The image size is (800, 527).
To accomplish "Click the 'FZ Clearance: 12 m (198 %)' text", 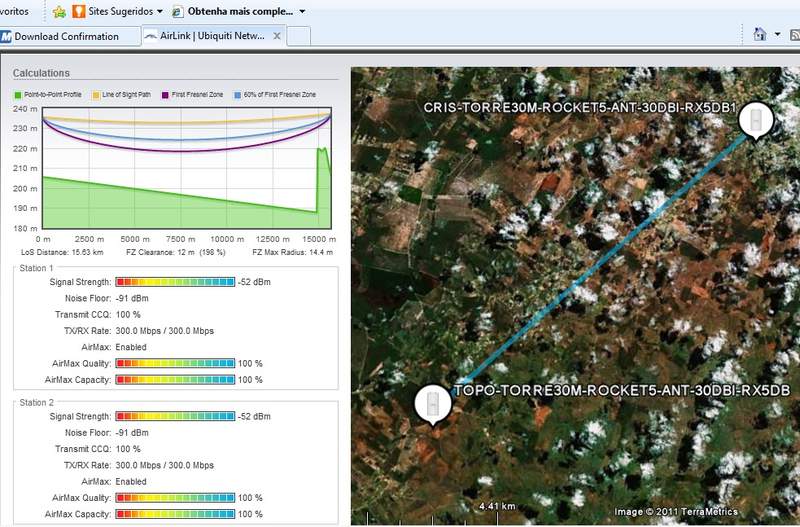I will point(176,252).
